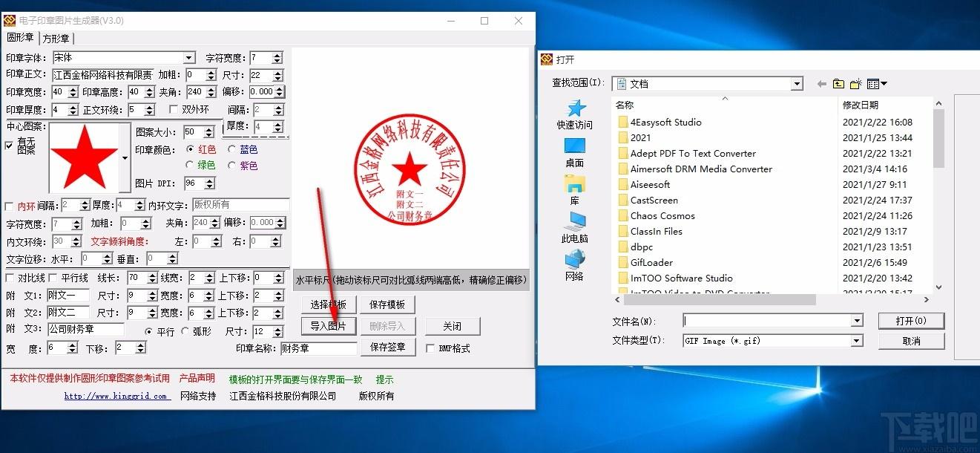Increase 字符宽度 value with its spinner
This screenshot has height=453, width=980.
(x=277, y=55)
